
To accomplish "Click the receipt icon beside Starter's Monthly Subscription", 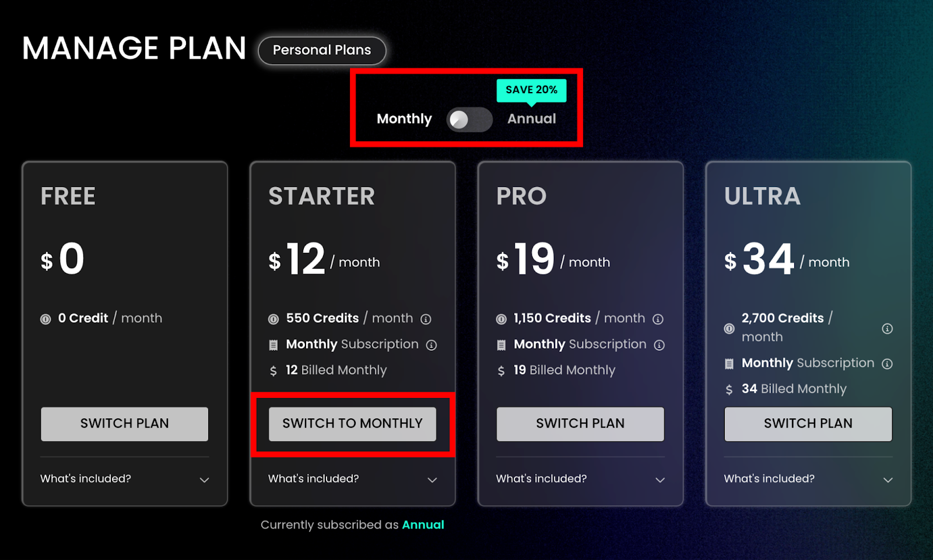I will pos(273,344).
